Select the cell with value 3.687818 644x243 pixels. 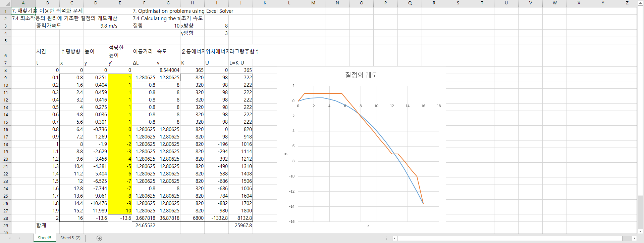coord(144,218)
